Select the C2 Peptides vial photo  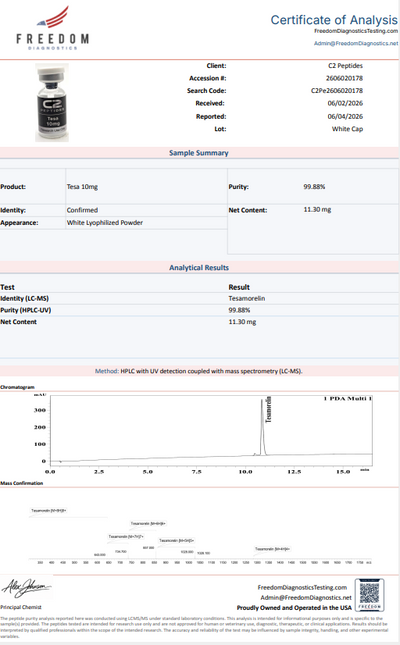(x=52, y=102)
